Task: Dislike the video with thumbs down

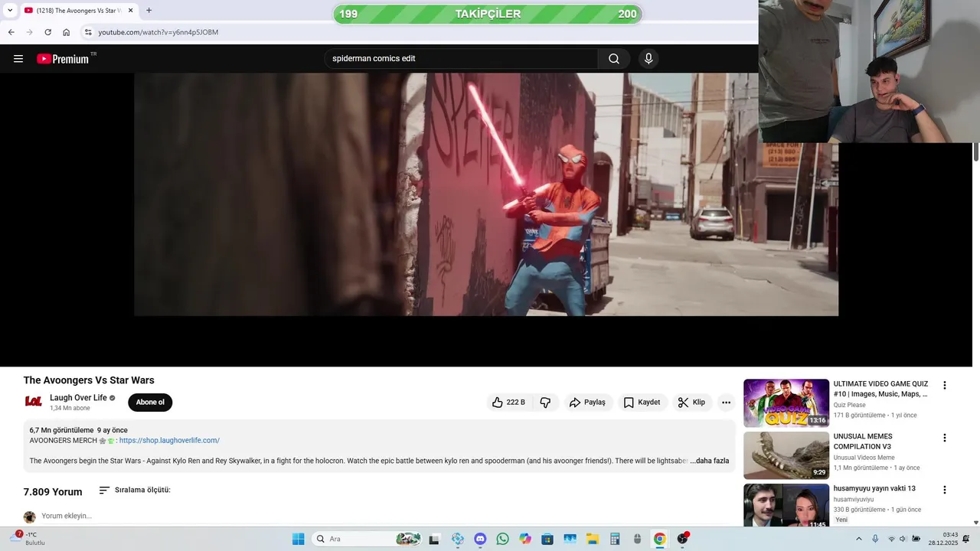Action: click(545, 403)
